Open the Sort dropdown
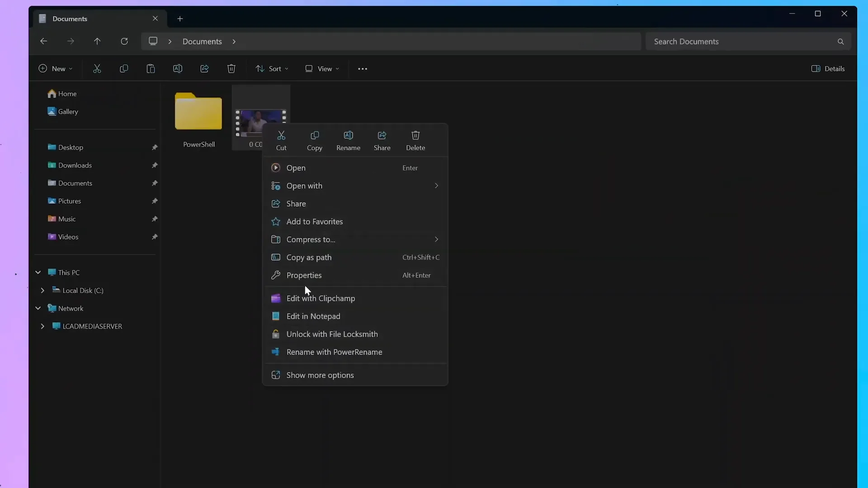The height and width of the screenshot is (488, 868). (272, 69)
